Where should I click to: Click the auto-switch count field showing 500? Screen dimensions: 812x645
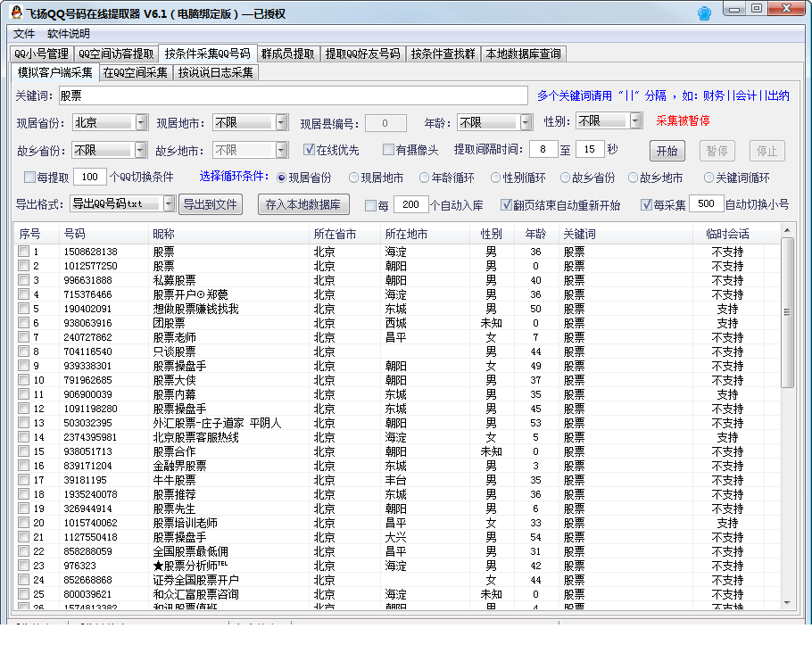(707, 203)
